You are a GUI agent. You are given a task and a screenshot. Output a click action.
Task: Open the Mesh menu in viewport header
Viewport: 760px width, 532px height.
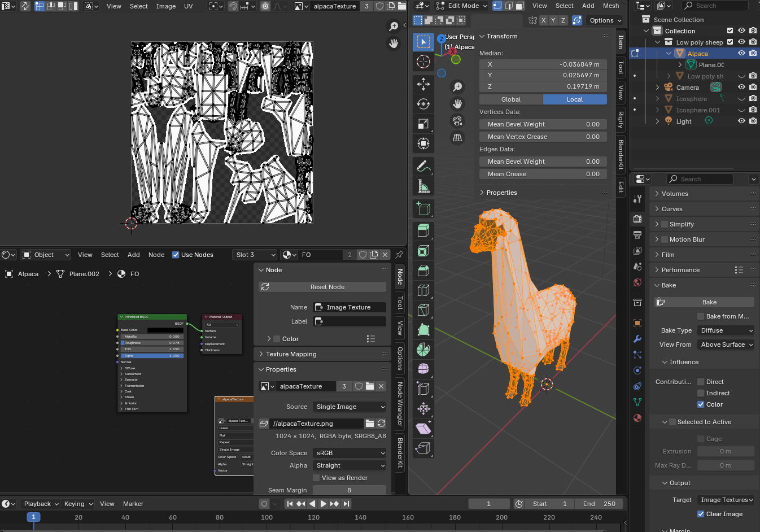[x=611, y=6]
